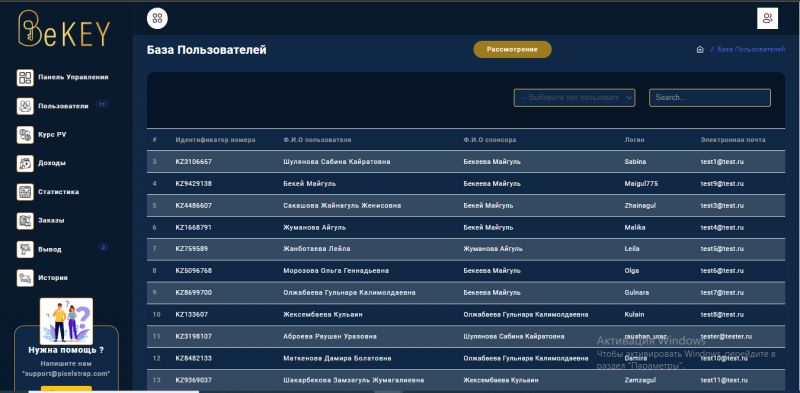
Task: Click the BeKEY logo
Action: tap(64, 30)
